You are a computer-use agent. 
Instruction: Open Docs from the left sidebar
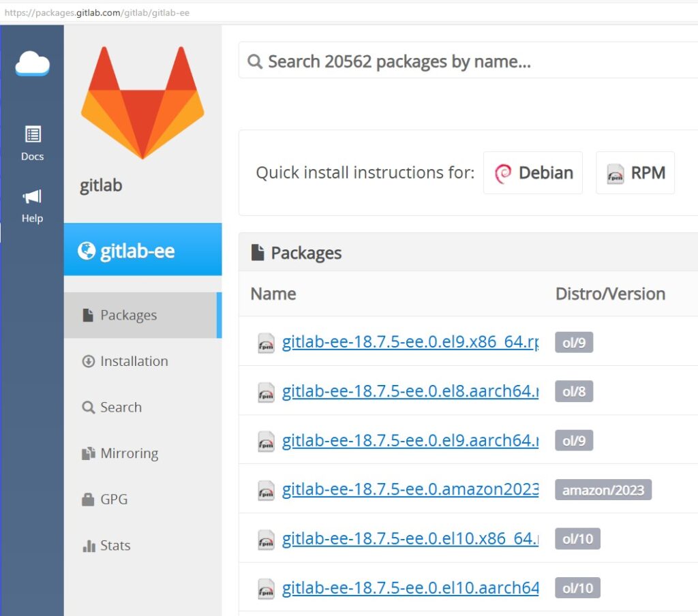(32, 143)
